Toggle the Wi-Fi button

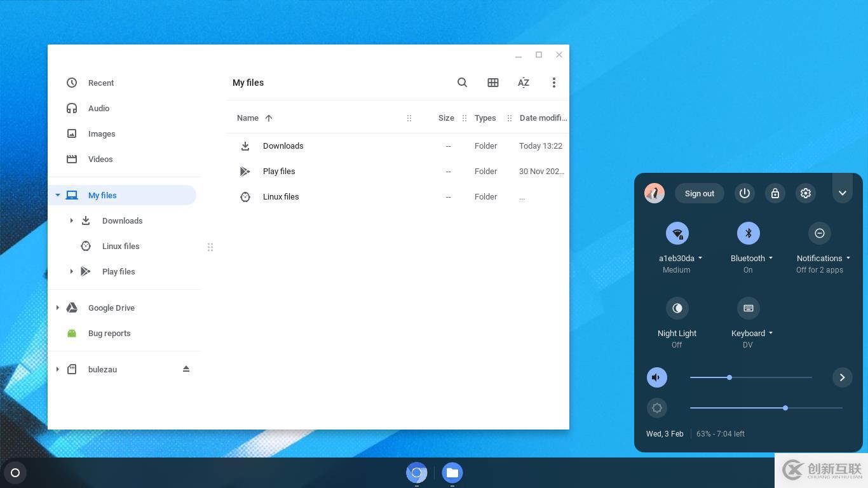(677, 233)
